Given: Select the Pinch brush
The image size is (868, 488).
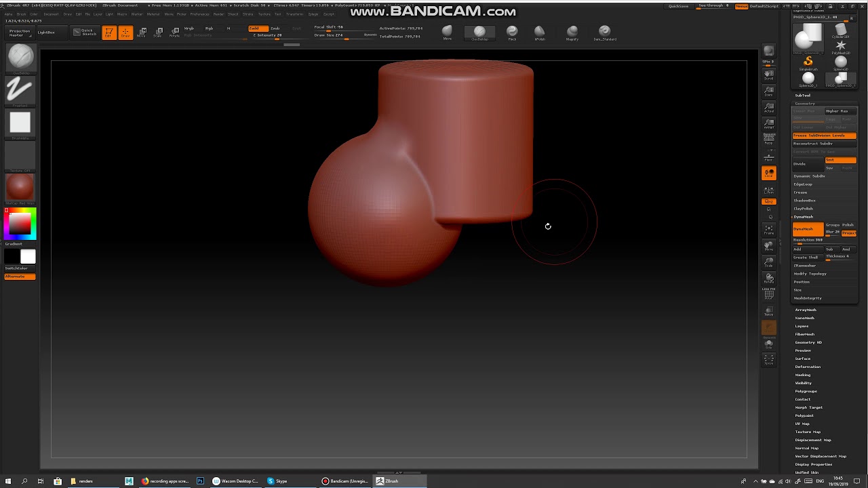Looking at the screenshot, I should point(512,33).
